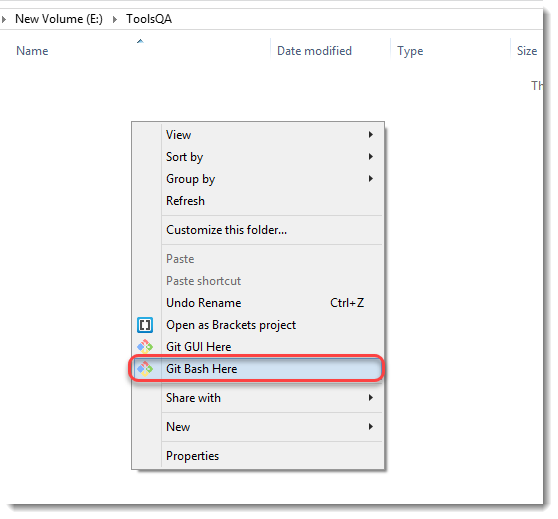Open the Share with submenu arrow
The width and height of the screenshot is (558, 519).
pos(370,398)
